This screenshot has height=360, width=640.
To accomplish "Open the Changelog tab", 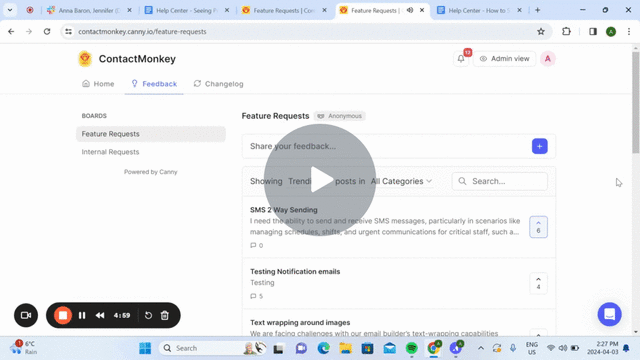I will point(218,84).
